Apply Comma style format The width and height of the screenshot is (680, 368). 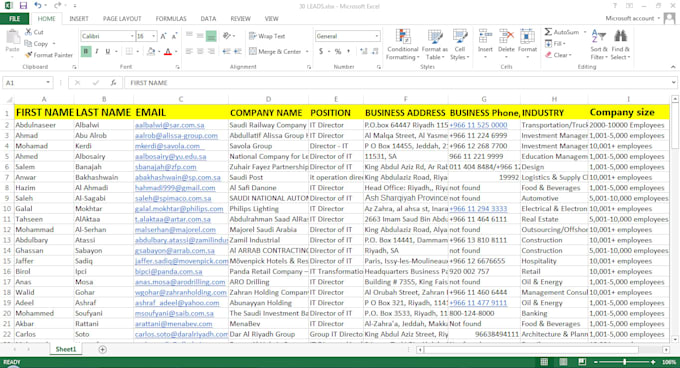coord(348,52)
